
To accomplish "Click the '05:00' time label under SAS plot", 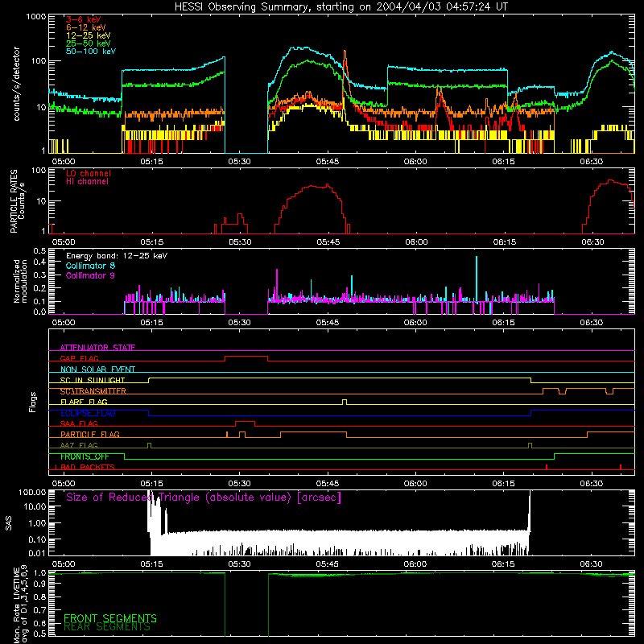I will click(x=64, y=564).
